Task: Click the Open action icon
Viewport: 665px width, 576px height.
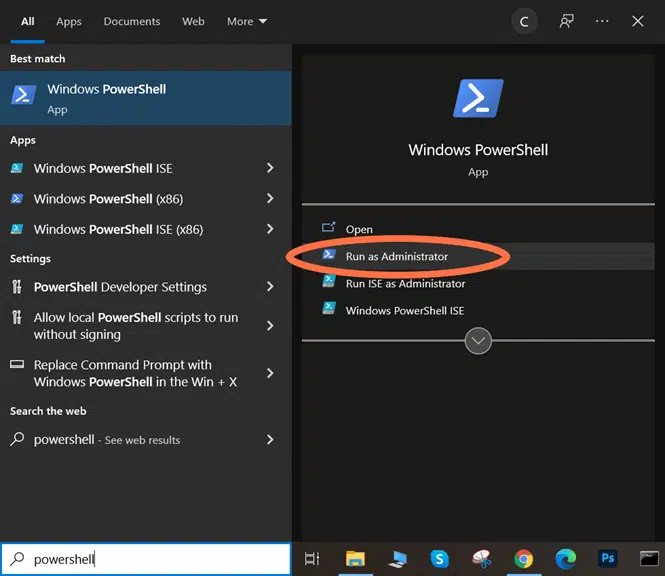Action: [x=328, y=227]
